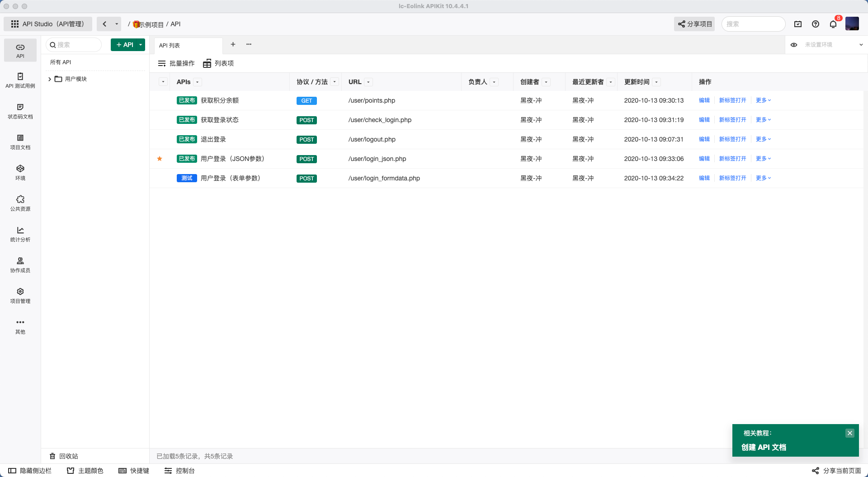This screenshot has width=868, height=477.
Task: Click the 已加载5条记录 status text
Action: pos(194,456)
